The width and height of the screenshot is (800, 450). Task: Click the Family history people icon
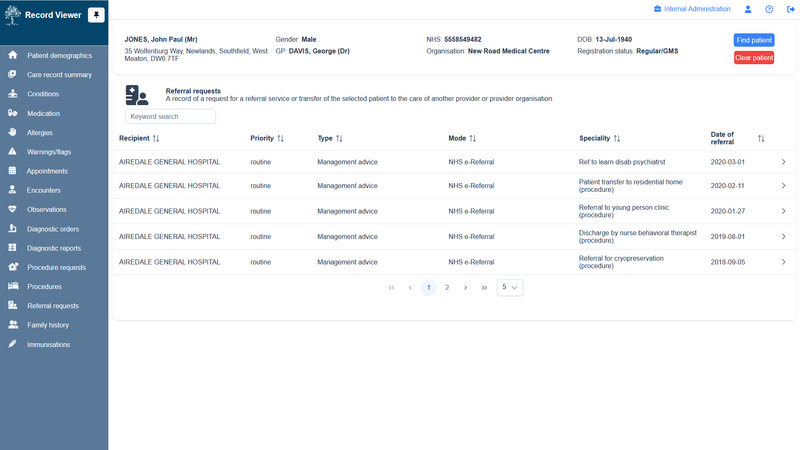pos(13,324)
